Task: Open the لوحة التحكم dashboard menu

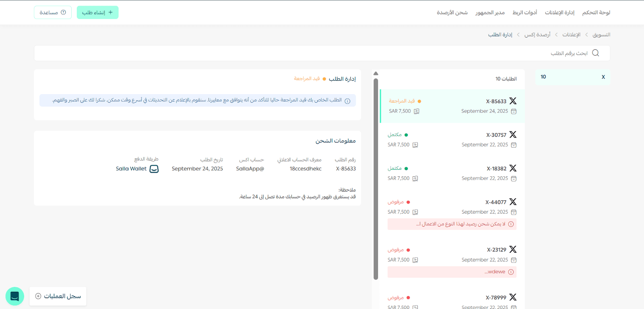Action: pos(596,12)
